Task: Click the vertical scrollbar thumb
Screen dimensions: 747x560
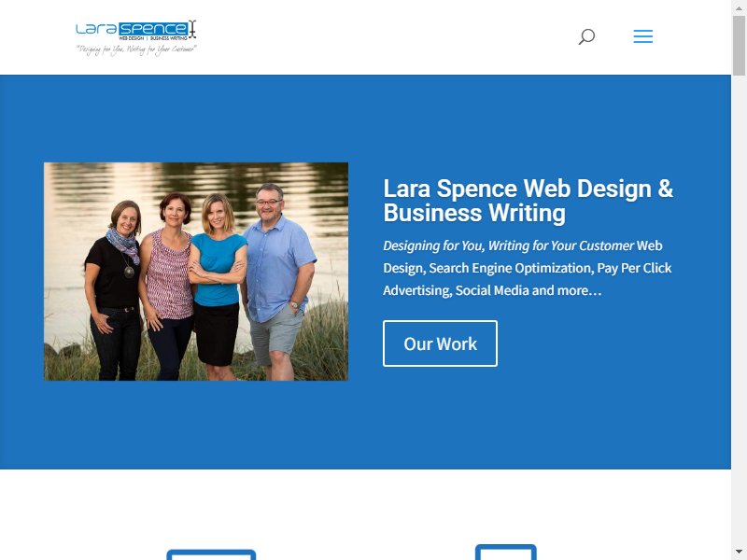Action: tap(739, 45)
